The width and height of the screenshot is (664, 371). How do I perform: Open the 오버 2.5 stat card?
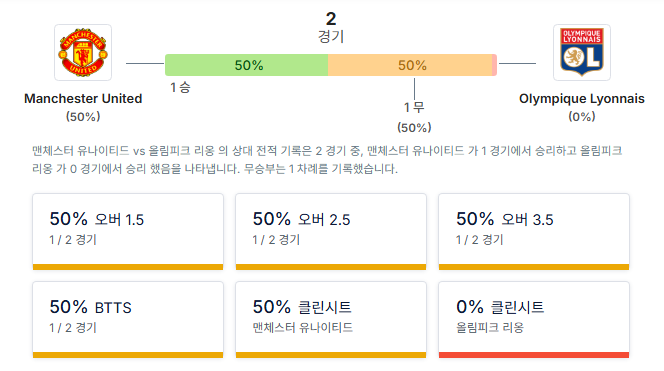(331, 232)
